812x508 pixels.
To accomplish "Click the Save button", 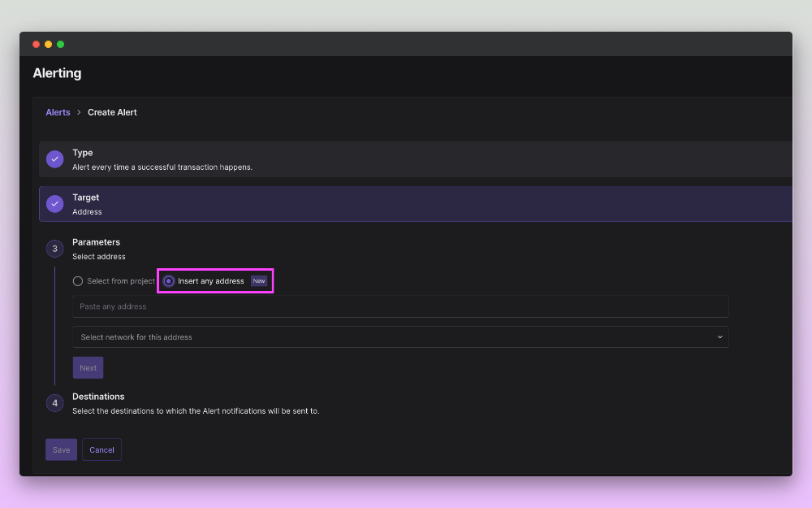I will pos(61,449).
